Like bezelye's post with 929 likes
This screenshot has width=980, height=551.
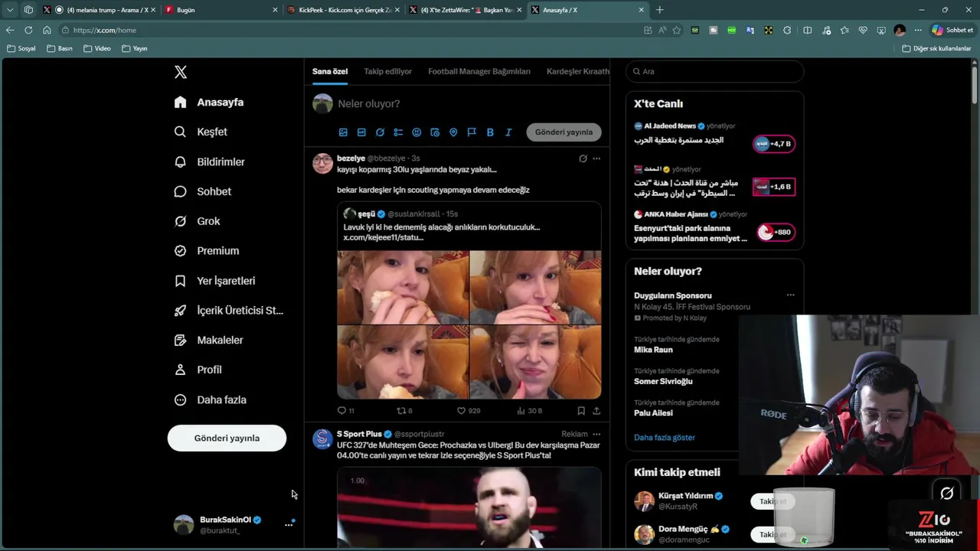click(x=468, y=411)
